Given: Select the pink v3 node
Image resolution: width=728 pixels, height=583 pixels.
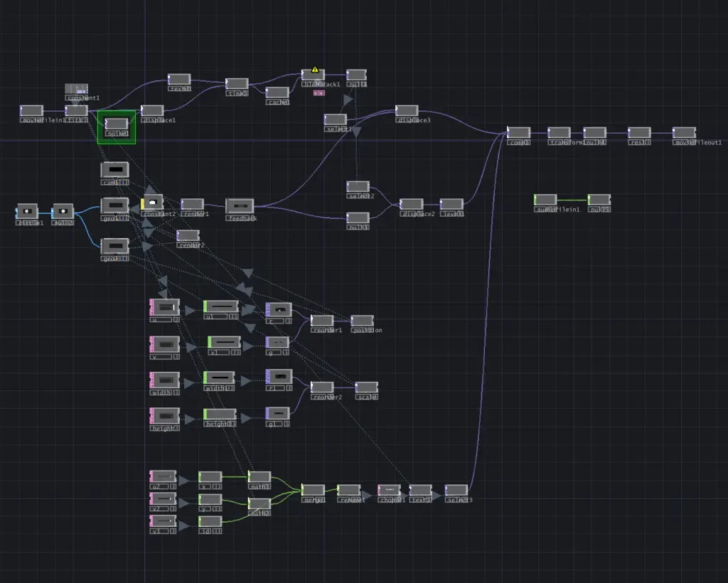Looking at the screenshot, I should (x=163, y=521).
